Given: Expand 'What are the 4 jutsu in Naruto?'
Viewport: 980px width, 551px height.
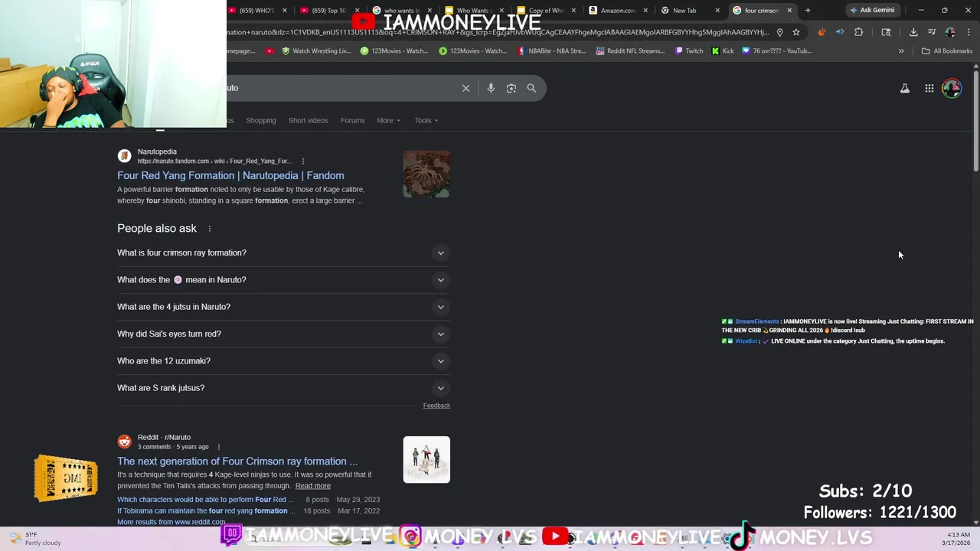Looking at the screenshot, I should click(283, 307).
